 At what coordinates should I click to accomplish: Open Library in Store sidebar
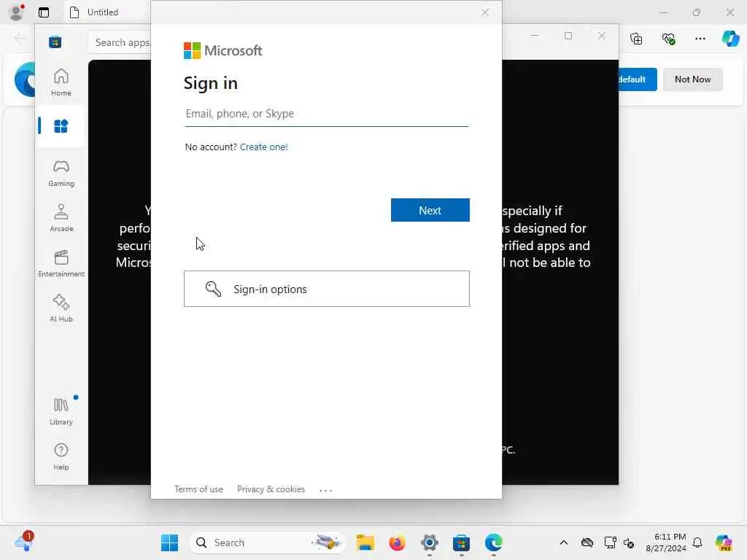(61, 411)
